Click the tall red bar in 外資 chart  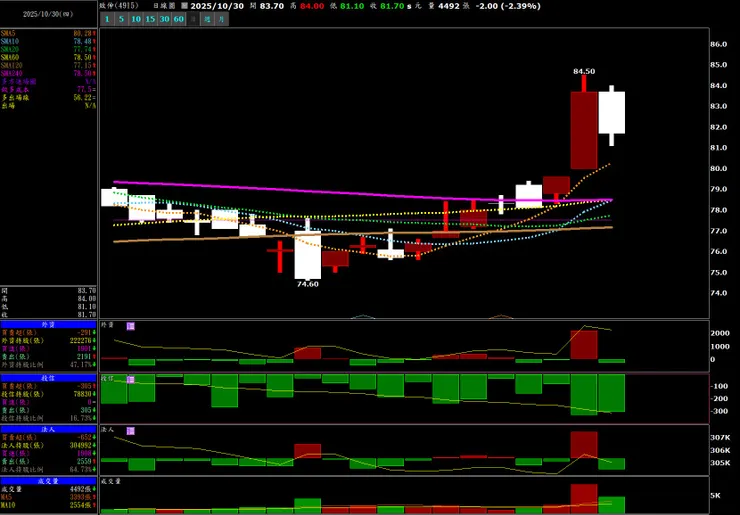584,345
